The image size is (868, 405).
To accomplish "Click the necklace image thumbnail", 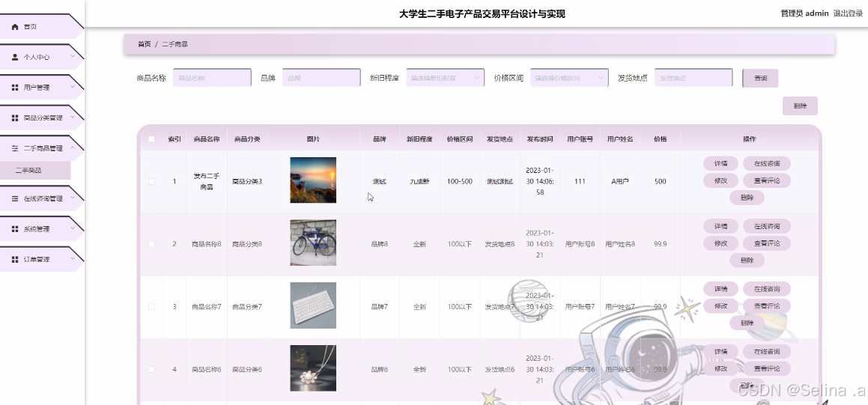I will 313,368.
